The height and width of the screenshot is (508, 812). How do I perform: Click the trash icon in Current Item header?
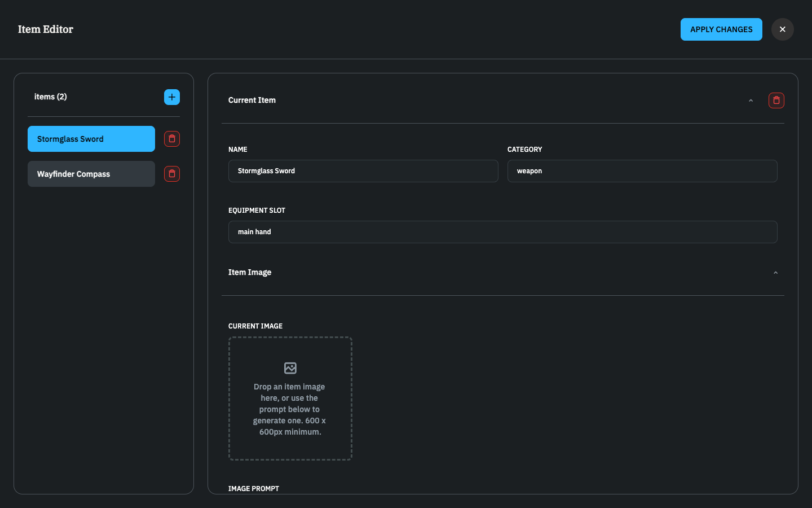776,100
